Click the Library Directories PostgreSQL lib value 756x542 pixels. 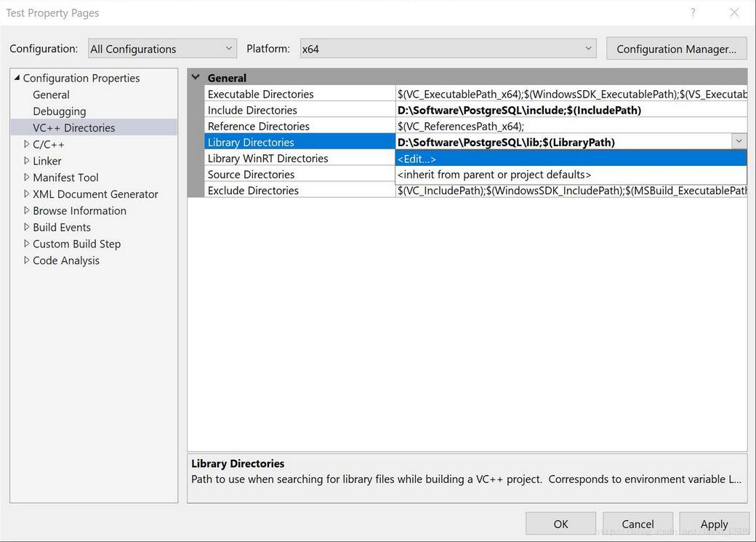[506, 143]
